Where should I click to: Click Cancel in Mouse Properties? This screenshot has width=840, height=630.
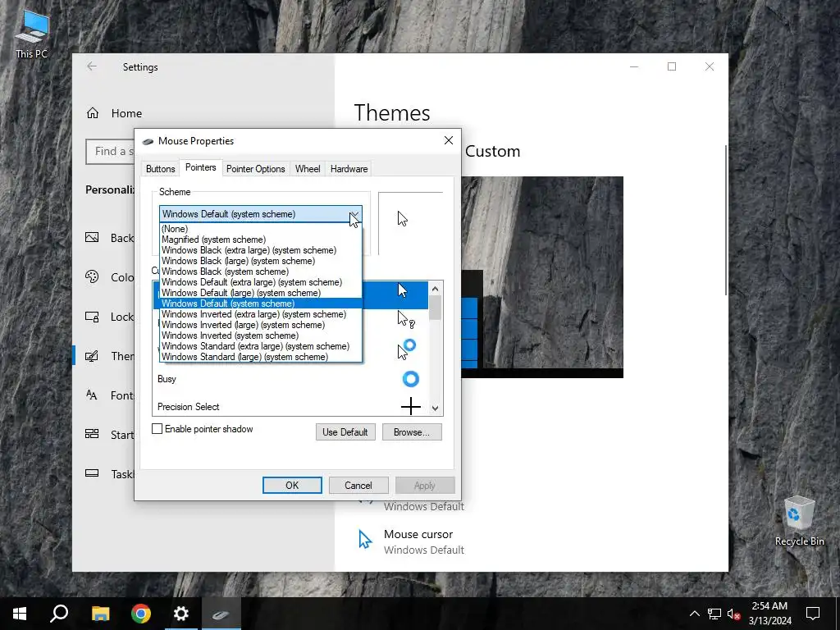tap(358, 486)
